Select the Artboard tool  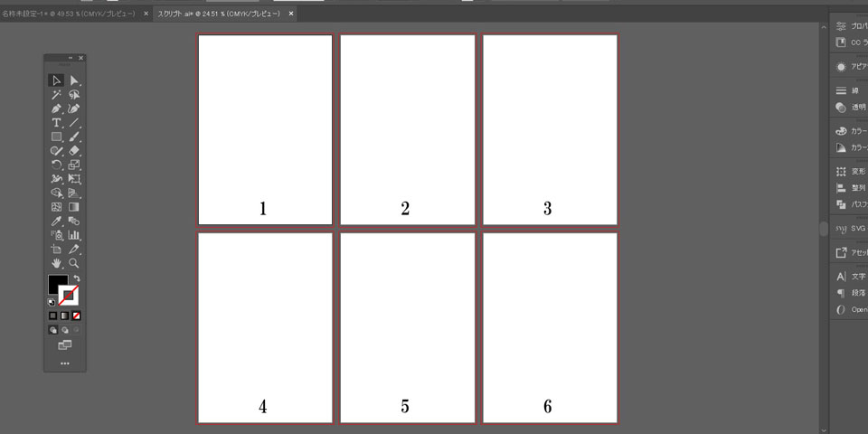point(56,249)
